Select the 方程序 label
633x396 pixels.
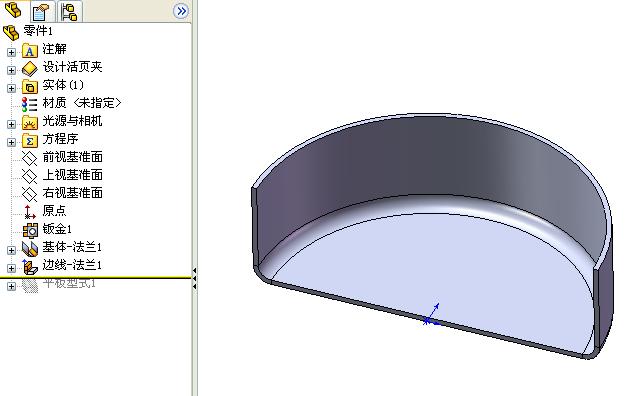coord(61,139)
